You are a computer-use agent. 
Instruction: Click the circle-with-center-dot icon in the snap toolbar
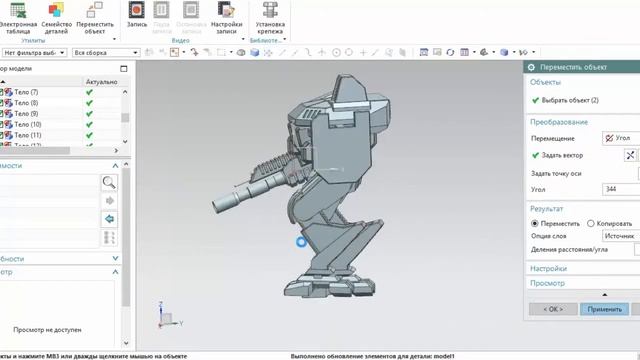pos(336,52)
